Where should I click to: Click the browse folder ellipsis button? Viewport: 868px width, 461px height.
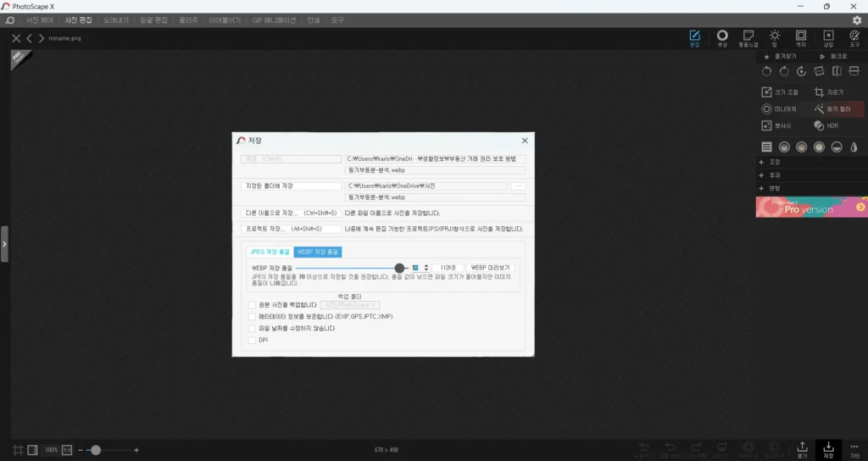click(x=518, y=186)
